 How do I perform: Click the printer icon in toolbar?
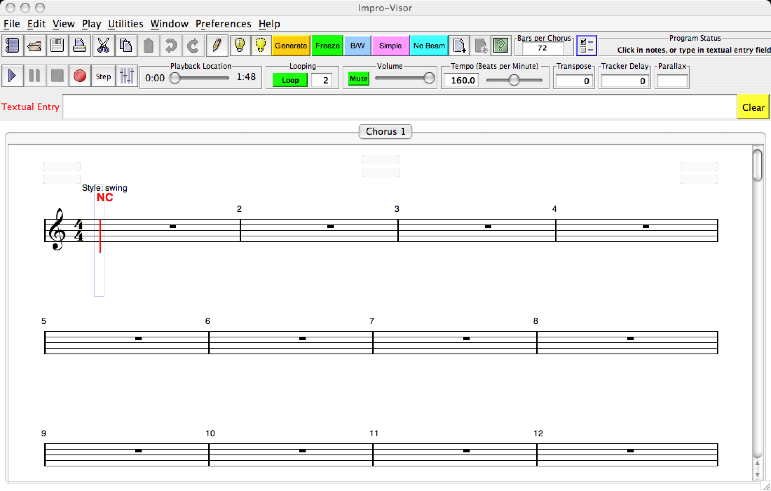79,45
